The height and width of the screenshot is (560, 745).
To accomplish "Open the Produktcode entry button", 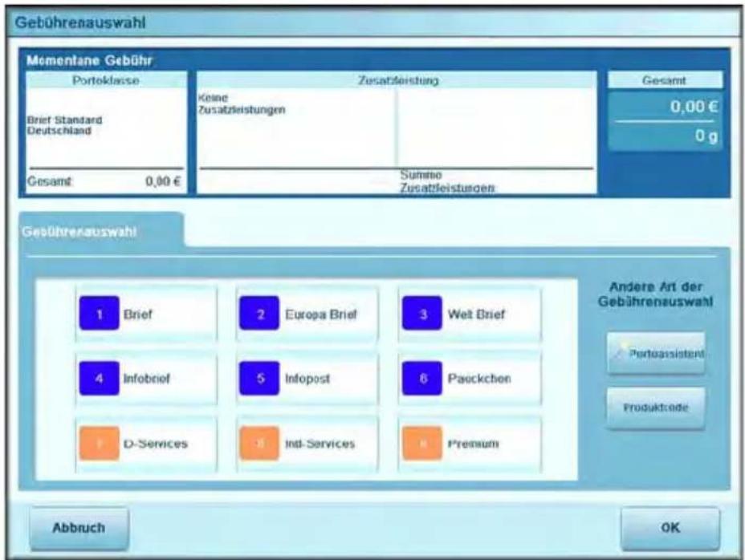I will tap(656, 408).
